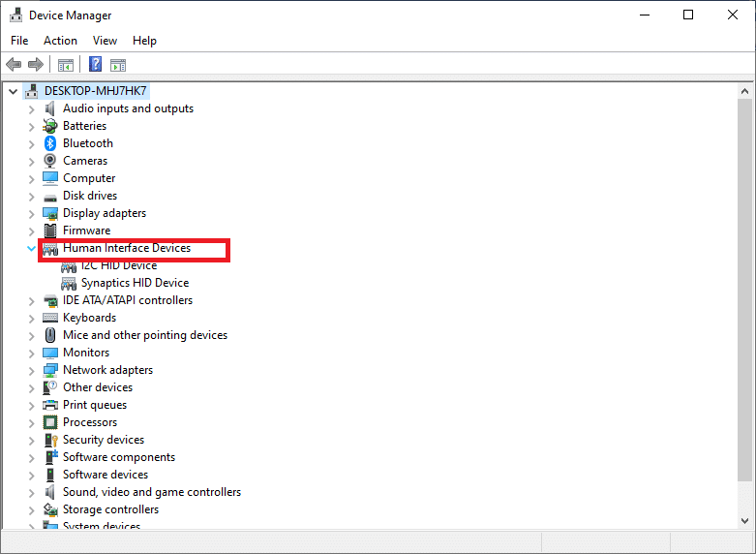Click the Back arrow toolbar icon
Screen dimensions: 756x554
point(14,65)
